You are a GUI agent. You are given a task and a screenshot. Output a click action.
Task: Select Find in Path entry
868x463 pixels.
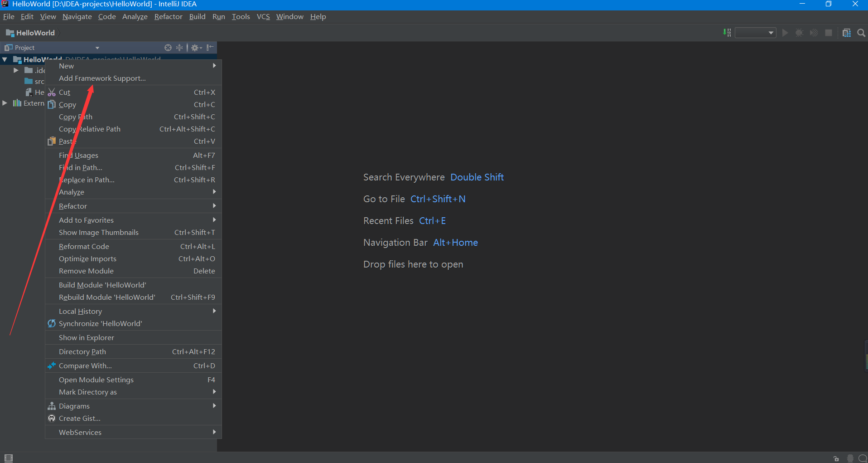(133, 167)
